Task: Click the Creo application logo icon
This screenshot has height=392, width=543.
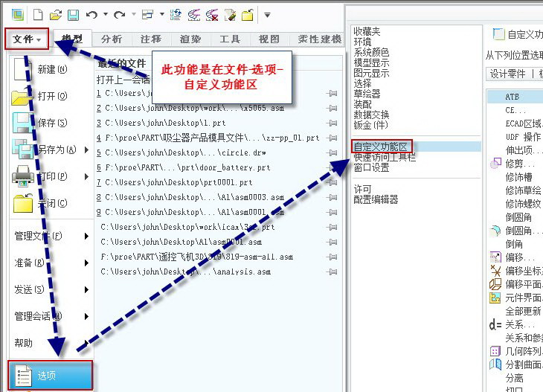Action: [x=18, y=15]
